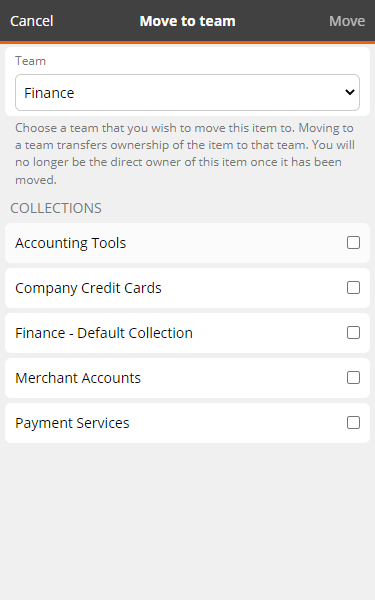The image size is (375, 600).
Task: Click the orange divider under header
Action: (x=188, y=42)
